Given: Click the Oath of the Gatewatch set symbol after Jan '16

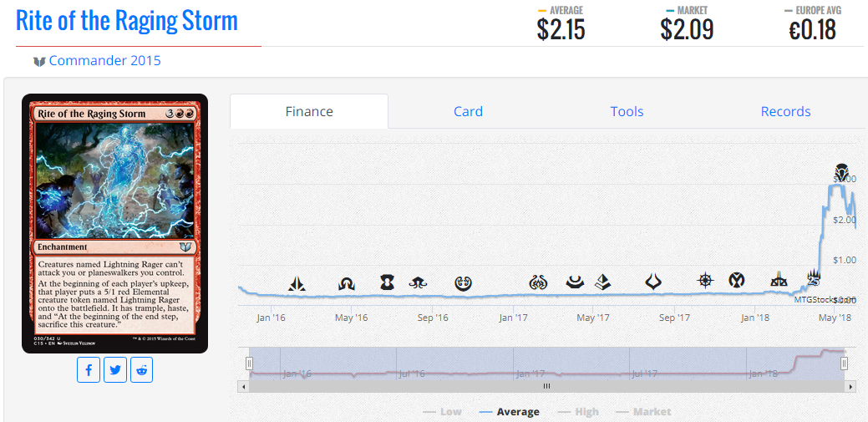Looking at the screenshot, I should [x=297, y=284].
